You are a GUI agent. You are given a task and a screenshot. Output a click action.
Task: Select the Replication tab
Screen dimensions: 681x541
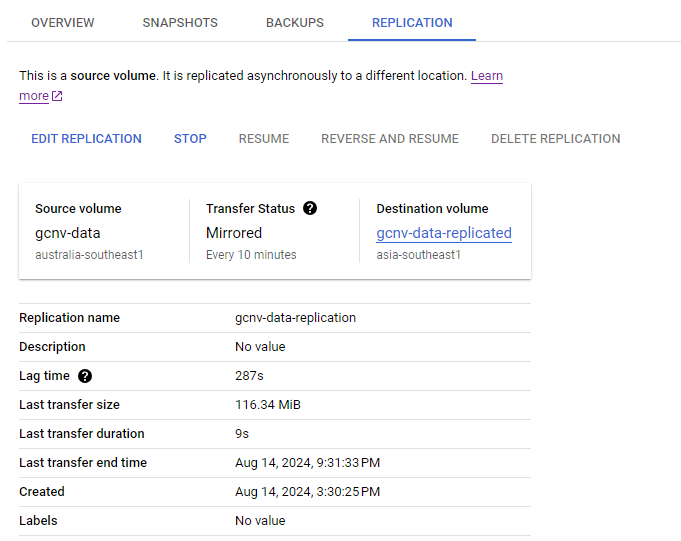(x=412, y=23)
